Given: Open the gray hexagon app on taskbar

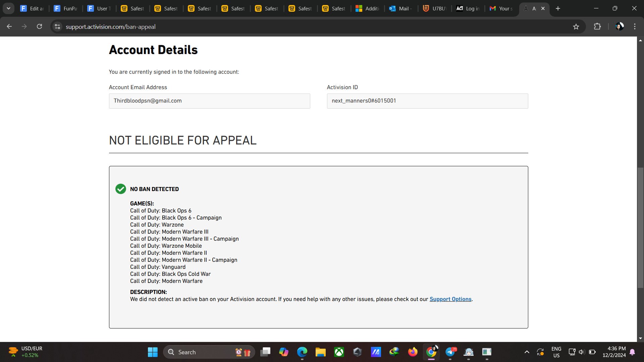Looking at the screenshot, I should pyautogui.click(x=358, y=352).
